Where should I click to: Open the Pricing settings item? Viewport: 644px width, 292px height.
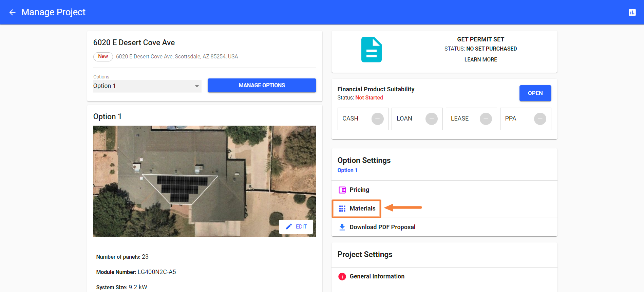359,190
